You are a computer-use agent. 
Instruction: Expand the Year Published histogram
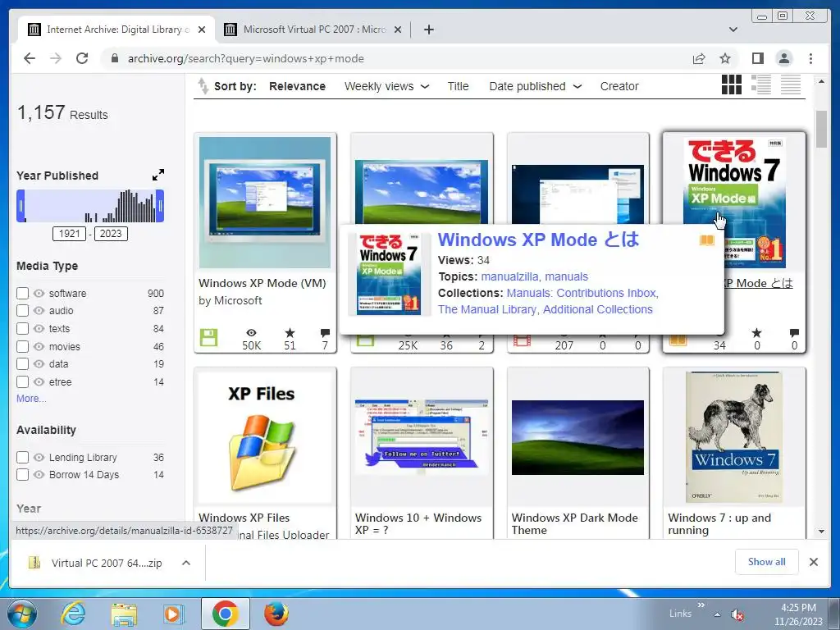[158, 175]
